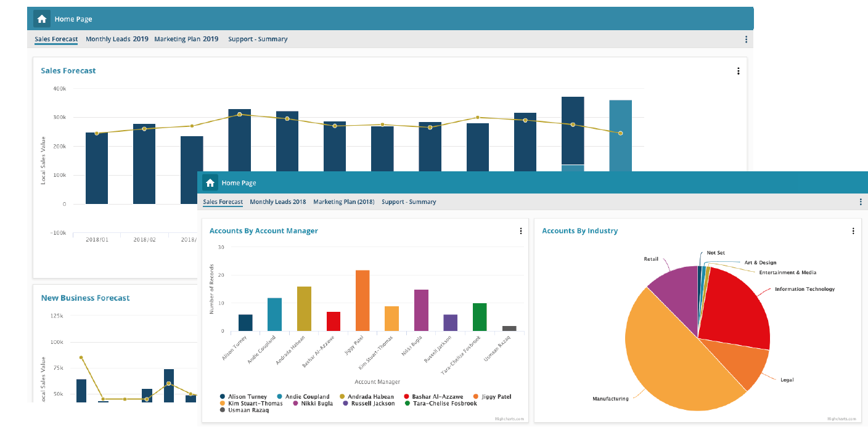868x432 pixels.
Task: Open the three-dot menu beside the Monthly Leads 2019 tab bar
Action: 746,39
